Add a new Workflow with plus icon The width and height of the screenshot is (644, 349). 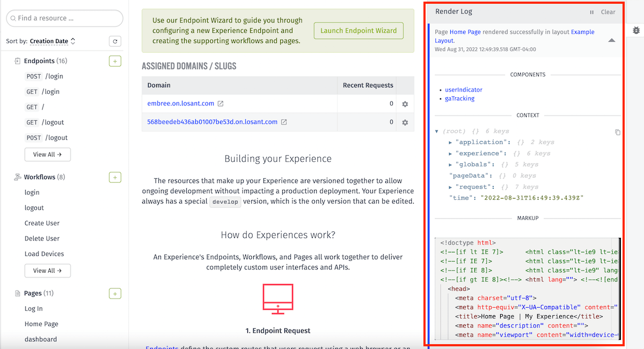point(115,177)
